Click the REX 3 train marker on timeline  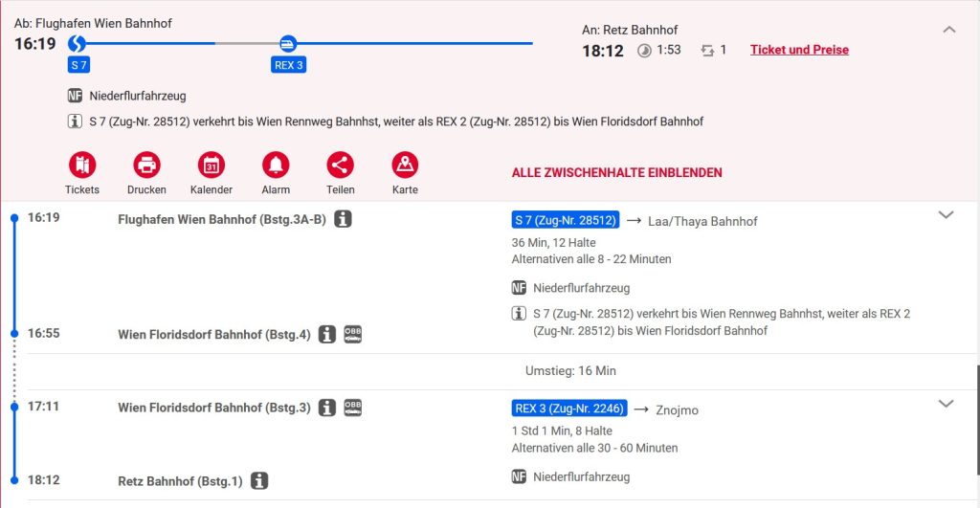pyautogui.click(x=287, y=43)
